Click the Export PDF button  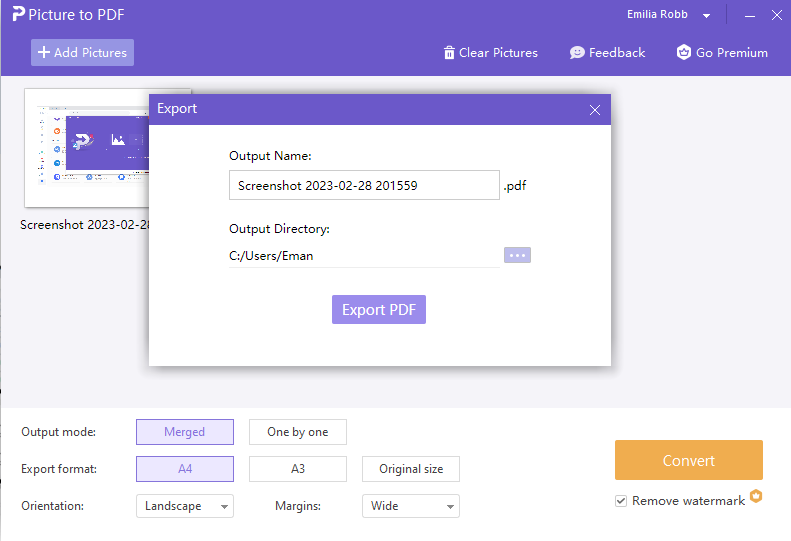pyautogui.click(x=379, y=309)
